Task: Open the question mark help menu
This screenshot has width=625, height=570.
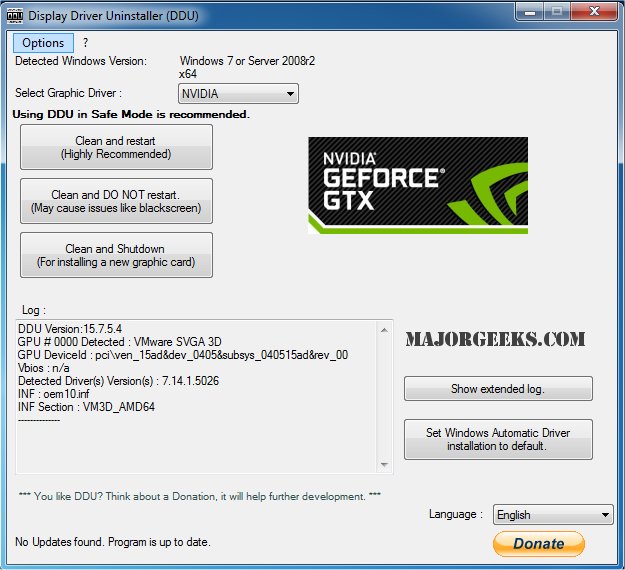Action: click(x=86, y=43)
